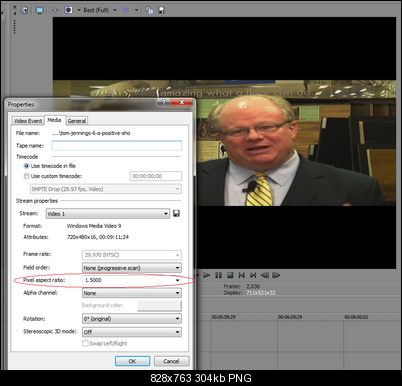Click the File name path text
The image size is (402, 386).
point(91,133)
